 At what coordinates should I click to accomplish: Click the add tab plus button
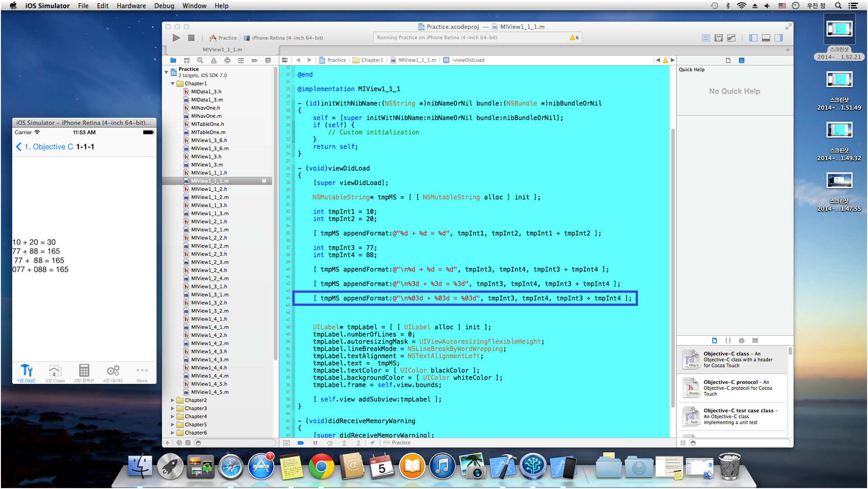(x=788, y=50)
